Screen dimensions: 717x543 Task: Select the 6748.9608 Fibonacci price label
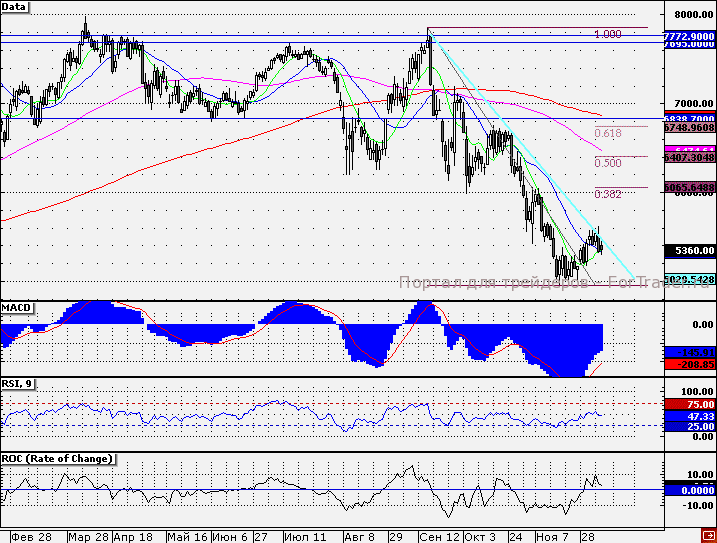pos(689,128)
